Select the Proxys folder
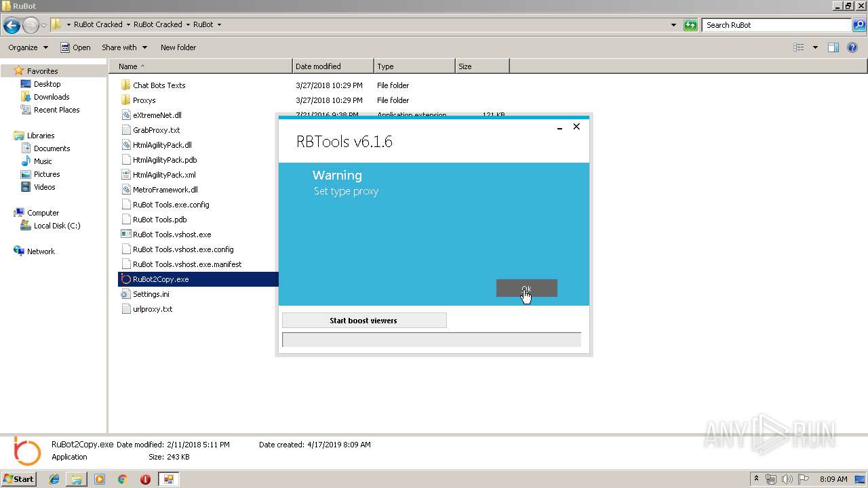This screenshot has height=488, width=868. click(144, 100)
